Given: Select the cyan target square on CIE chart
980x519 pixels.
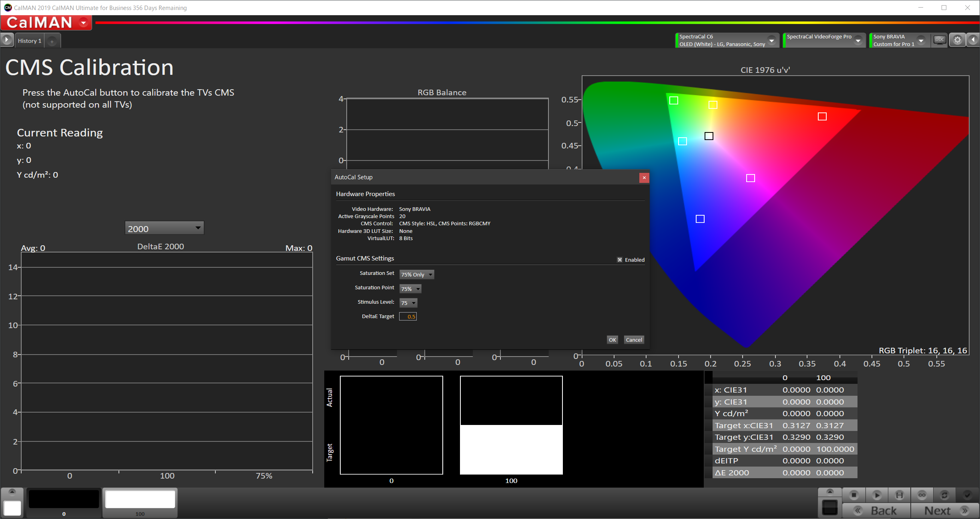Looking at the screenshot, I should [x=683, y=141].
